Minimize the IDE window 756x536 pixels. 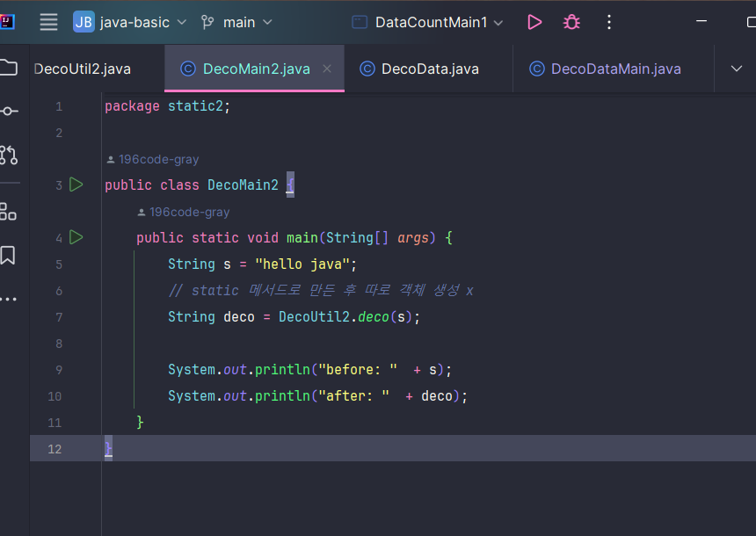[701, 21]
